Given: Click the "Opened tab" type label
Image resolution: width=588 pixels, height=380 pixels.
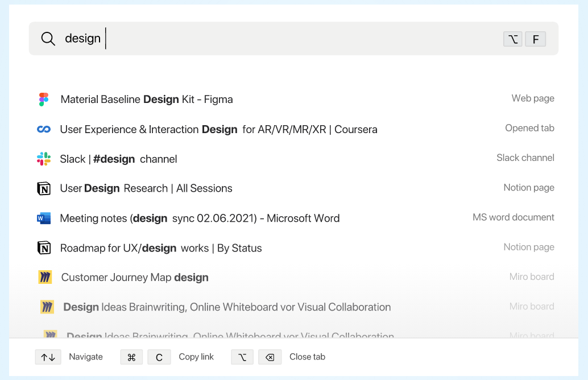Looking at the screenshot, I should pyautogui.click(x=529, y=128).
